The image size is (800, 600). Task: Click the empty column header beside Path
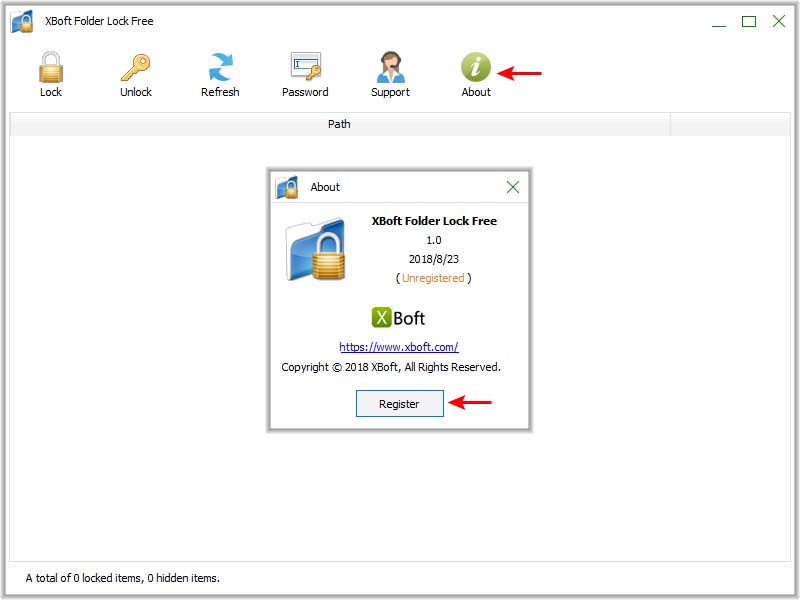point(730,124)
